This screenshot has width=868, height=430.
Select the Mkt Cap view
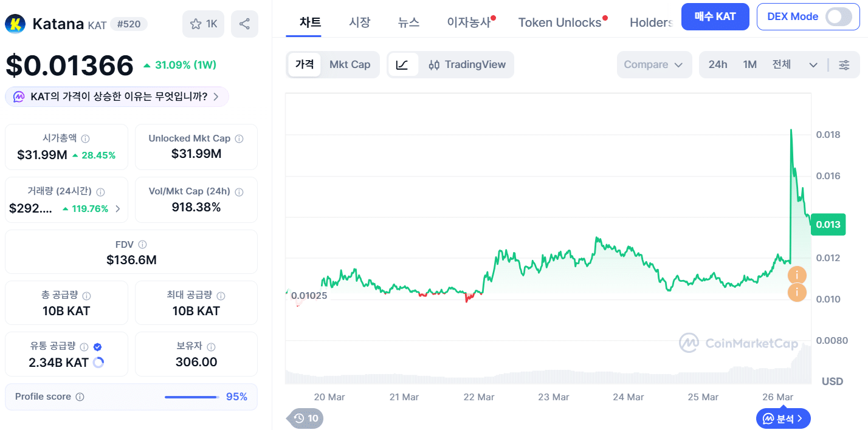click(x=350, y=64)
